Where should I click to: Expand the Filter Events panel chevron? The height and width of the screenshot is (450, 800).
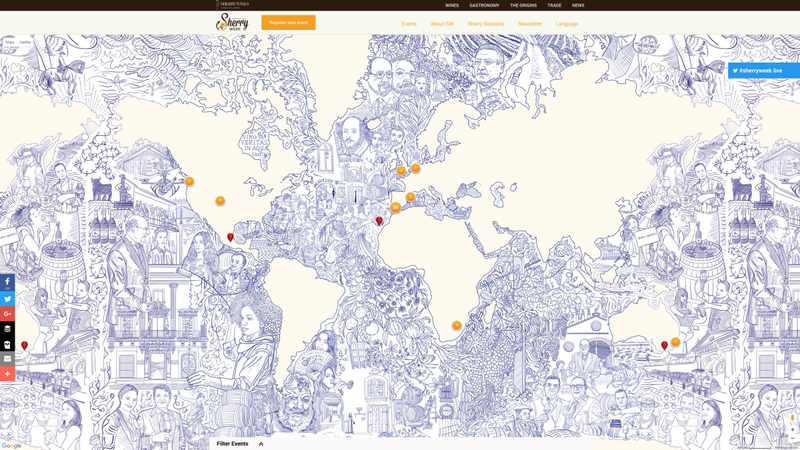tap(261, 444)
